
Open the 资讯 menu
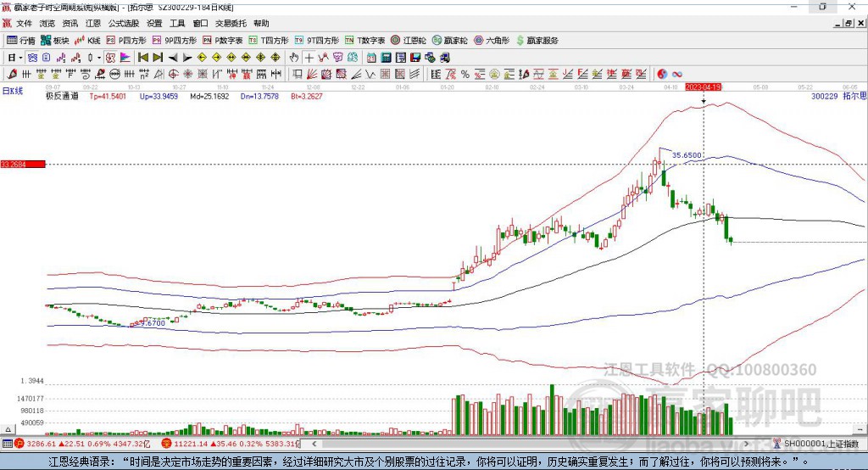pyautogui.click(x=70, y=23)
